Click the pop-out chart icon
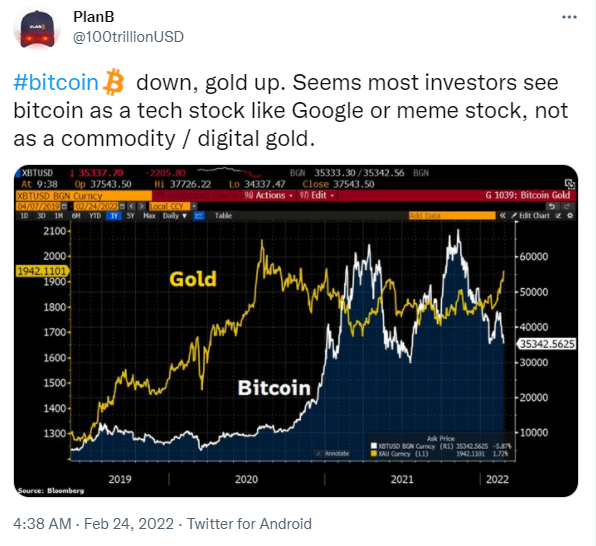Image resolution: width=596 pixels, height=546 pixels. pos(569,184)
